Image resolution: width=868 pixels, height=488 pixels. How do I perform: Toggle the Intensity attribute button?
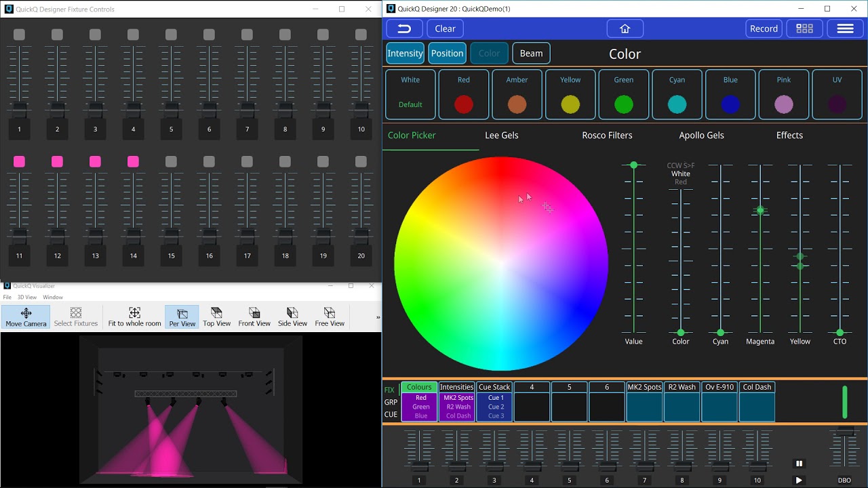coord(405,54)
